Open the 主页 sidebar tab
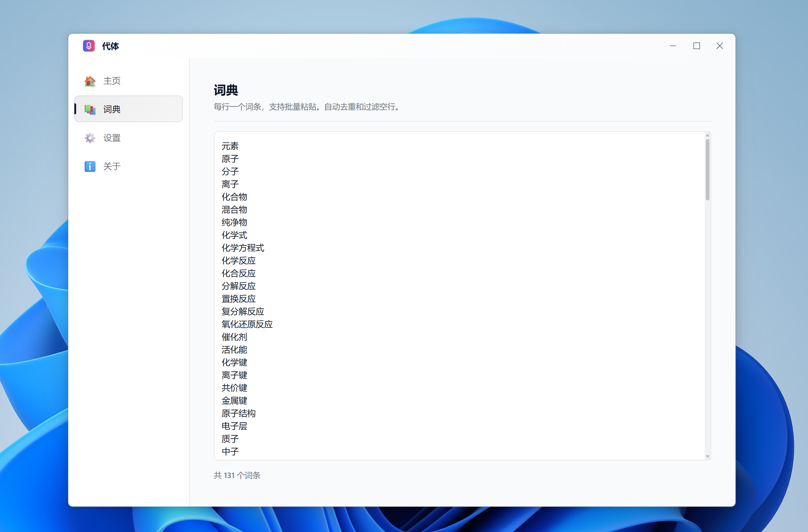 tap(112, 81)
